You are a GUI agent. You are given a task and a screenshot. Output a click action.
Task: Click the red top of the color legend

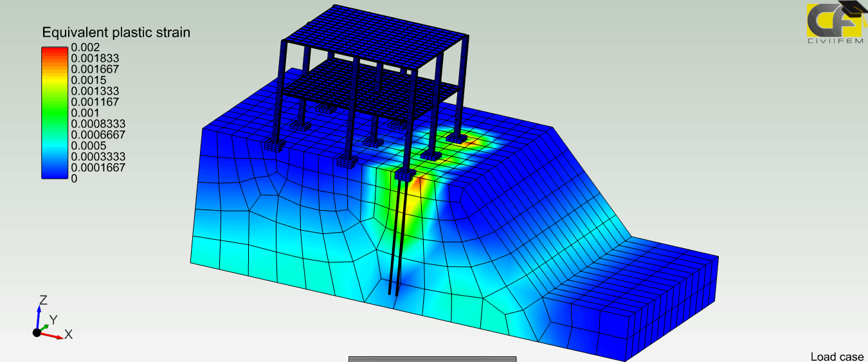pyautogui.click(x=54, y=51)
